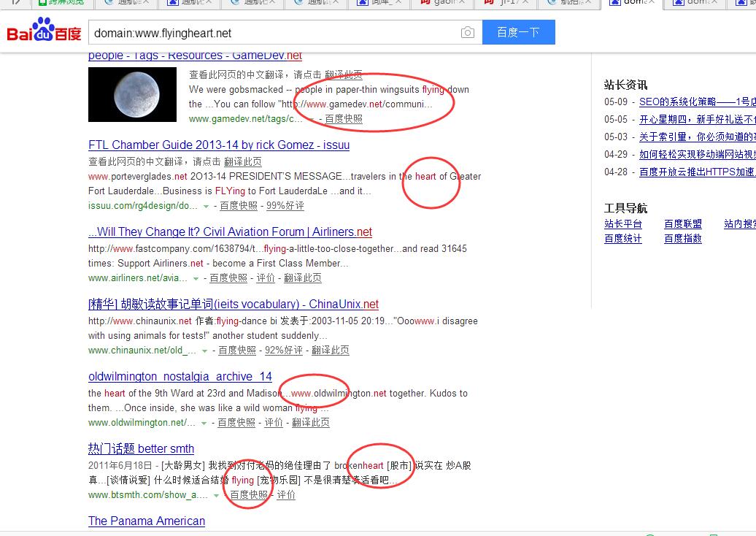Viewport: 756px width, 536px height.
Task: Open 百度快照 for the chinaunix.net result
Action: 237,351
